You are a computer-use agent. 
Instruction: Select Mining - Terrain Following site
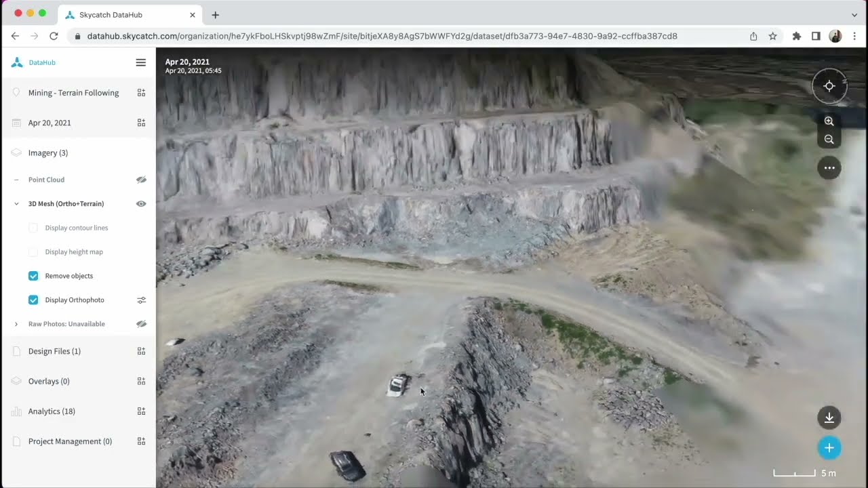point(73,93)
